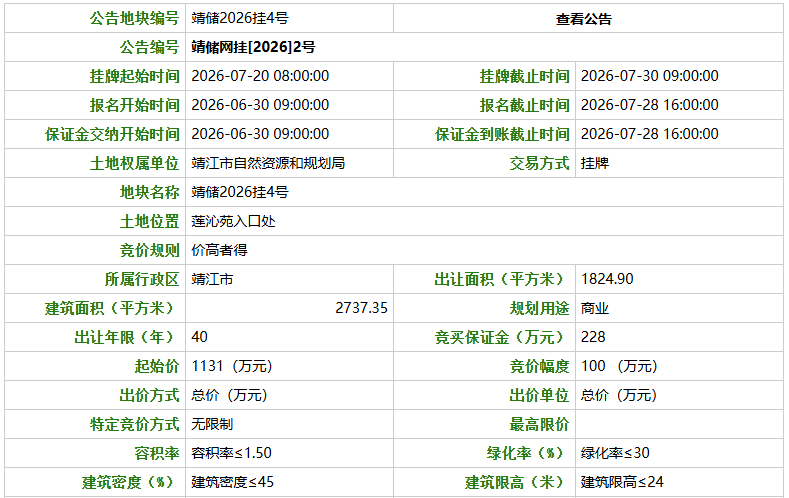Screen dimensions: 789x498
Task: Select parcel name 靖储2026挂4号 in the 地块名称 row
Action: pos(240,192)
